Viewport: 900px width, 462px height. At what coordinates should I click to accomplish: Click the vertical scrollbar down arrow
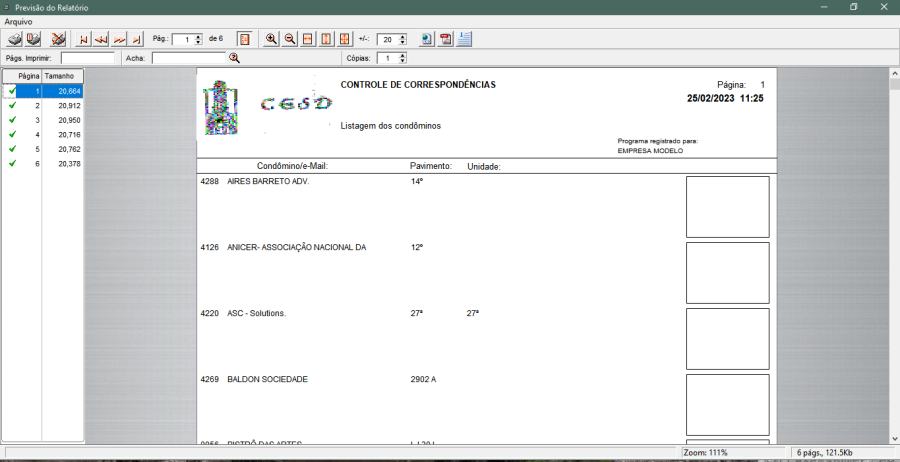893,438
